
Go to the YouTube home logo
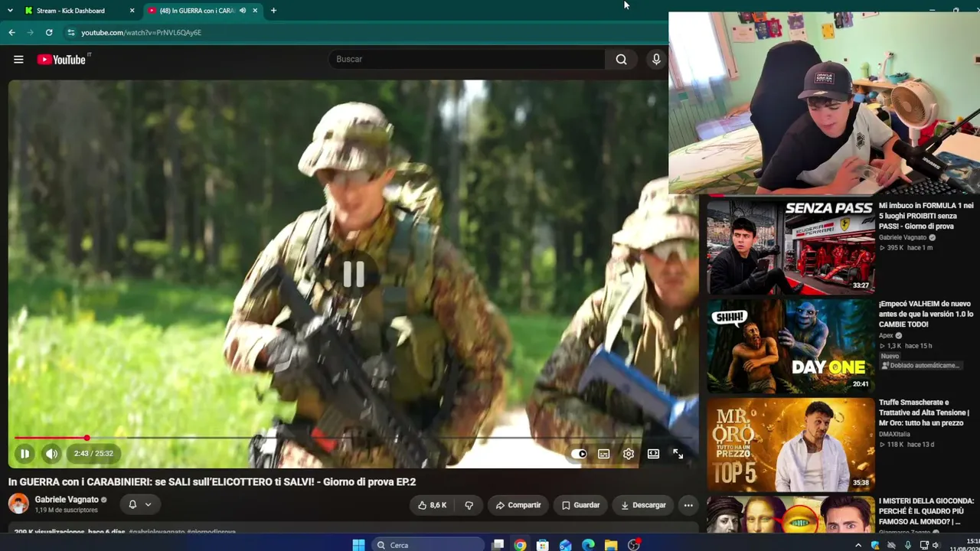click(61, 60)
